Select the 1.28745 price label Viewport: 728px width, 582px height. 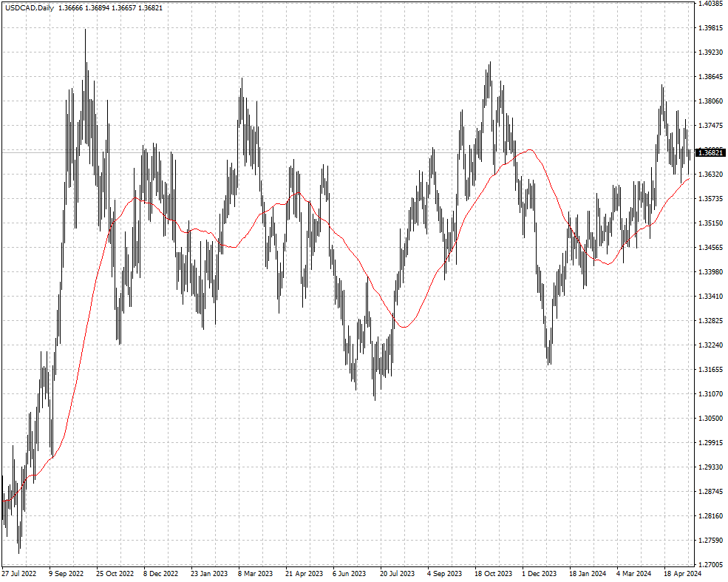tap(710, 492)
